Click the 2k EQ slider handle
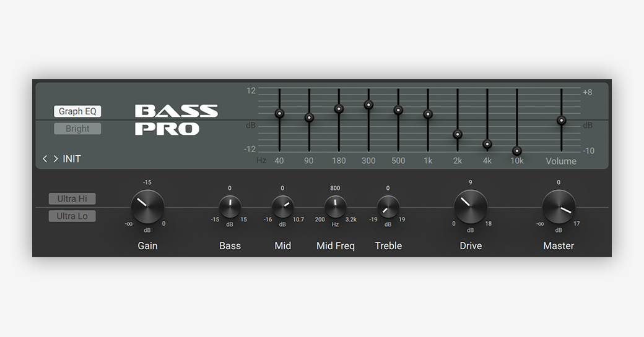The height and width of the screenshot is (337, 644). point(458,134)
